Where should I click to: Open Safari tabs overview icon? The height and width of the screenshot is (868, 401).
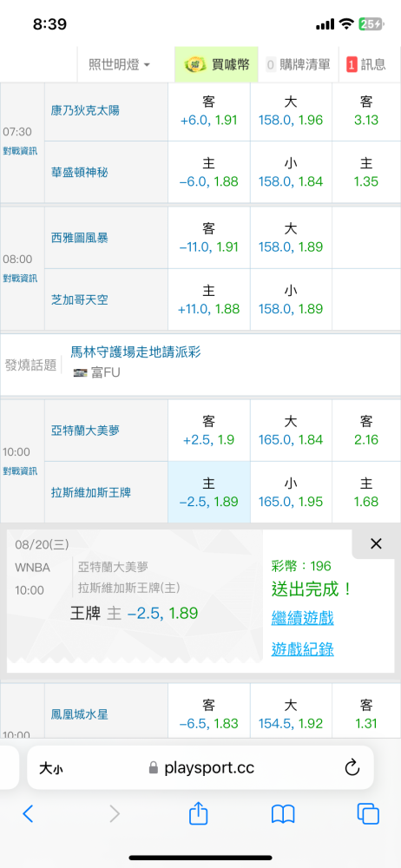tap(368, 813)
